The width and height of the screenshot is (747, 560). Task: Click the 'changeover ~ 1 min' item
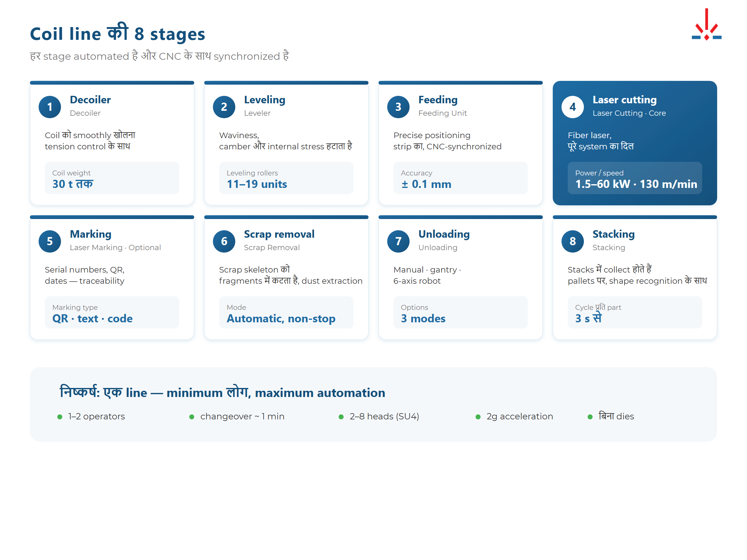pos(242,417)
